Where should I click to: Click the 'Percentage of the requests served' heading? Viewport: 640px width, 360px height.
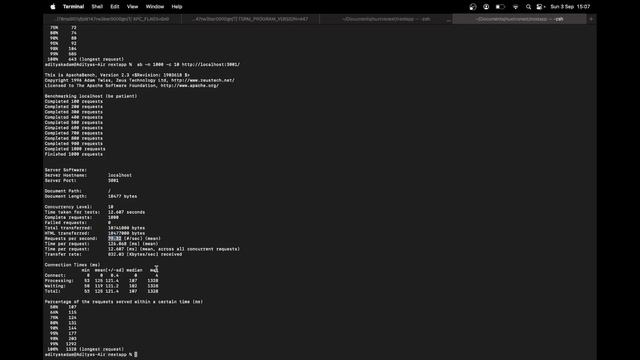[x=124, y=302]
